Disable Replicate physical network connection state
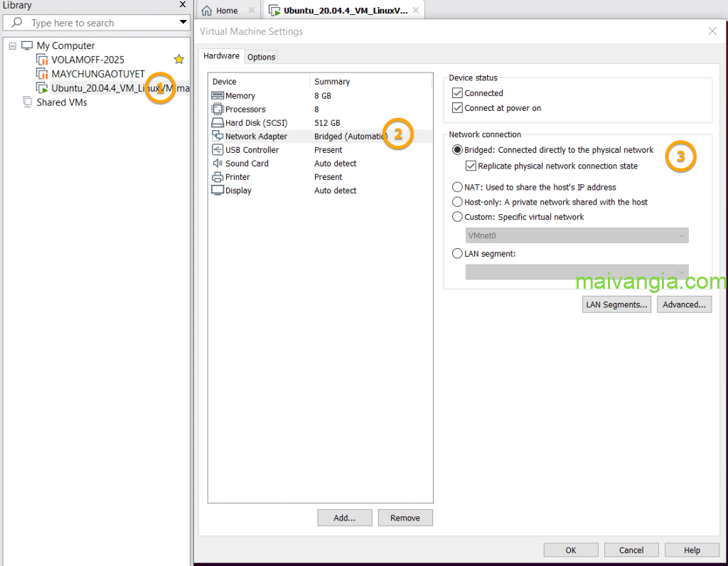Viewport: 728px width, 566px height. [471, 166]
